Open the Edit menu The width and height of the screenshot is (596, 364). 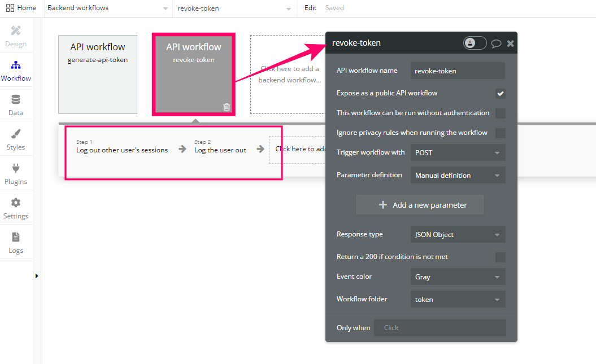310,8
